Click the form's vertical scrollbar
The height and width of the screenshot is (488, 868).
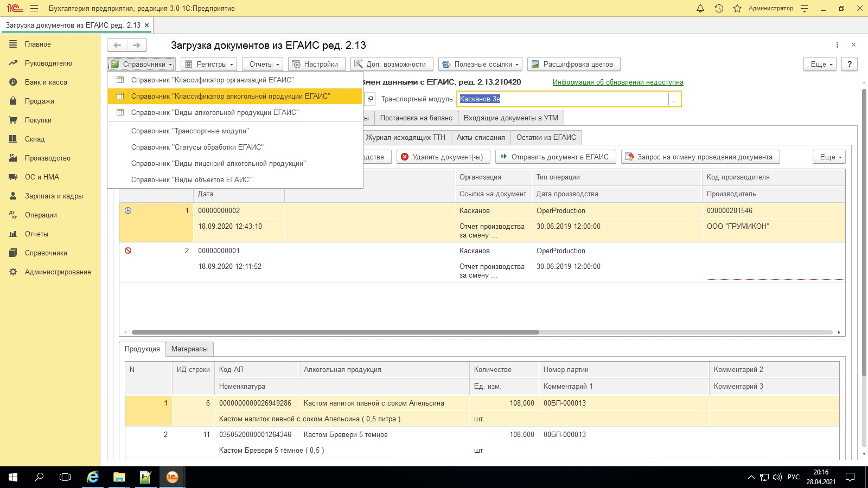(864, 233)
